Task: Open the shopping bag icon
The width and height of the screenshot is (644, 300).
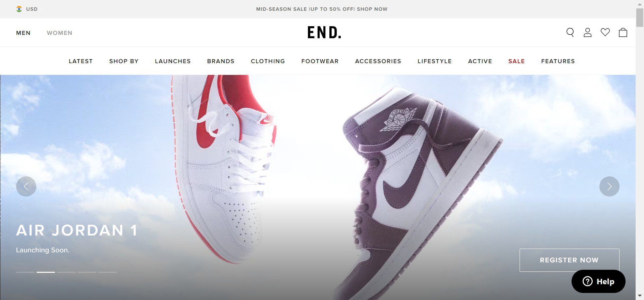Action: (623, 33)
